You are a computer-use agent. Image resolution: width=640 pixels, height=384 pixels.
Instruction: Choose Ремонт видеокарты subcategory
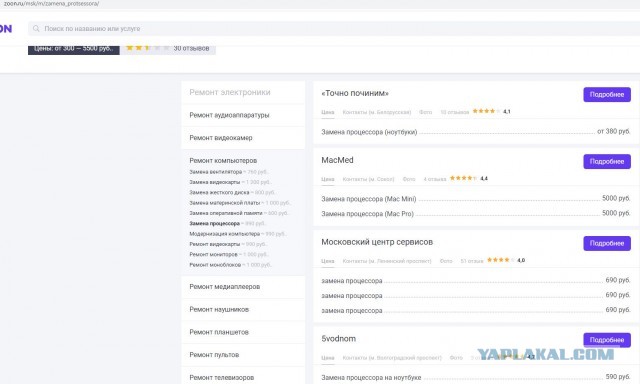tap(215, 244)
